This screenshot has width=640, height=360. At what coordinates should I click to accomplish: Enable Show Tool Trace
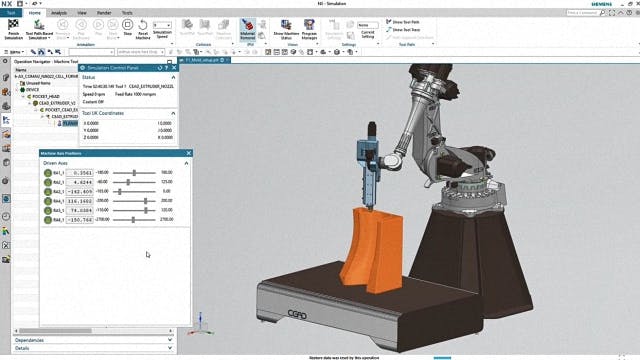(x=403, y=29)
